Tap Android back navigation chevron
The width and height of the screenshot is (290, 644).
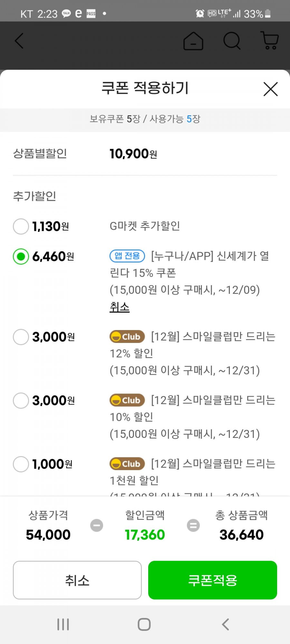tap(226, 624)
